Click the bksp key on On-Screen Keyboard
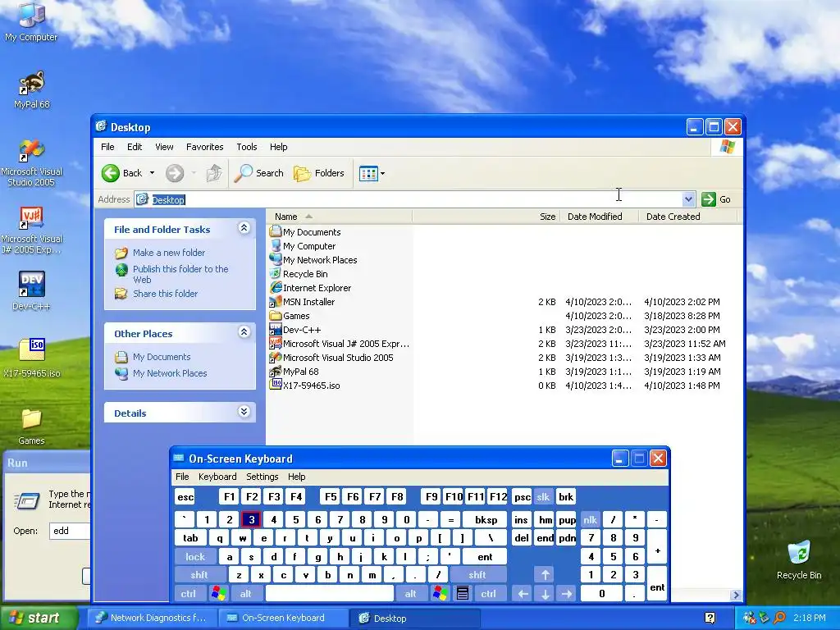Screen dimensions: 840x630 click(486, 519)
